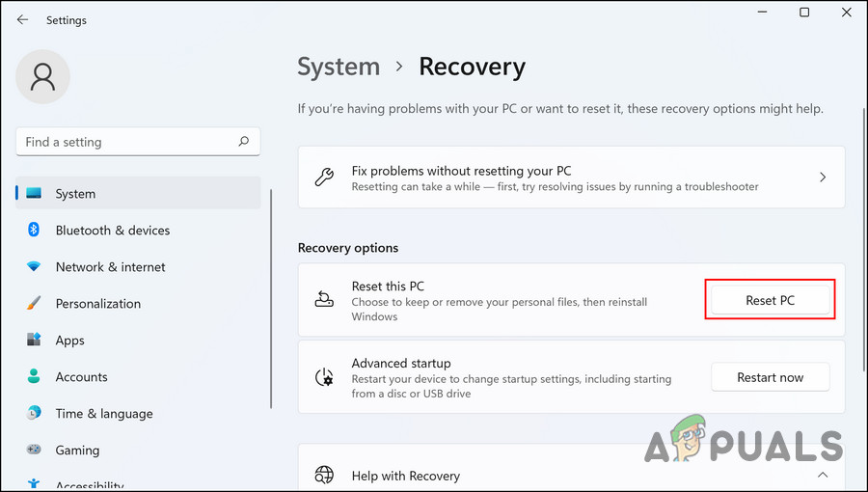Click the wrench troubleshooter icon
The height and width of the screenshot is (492, 868).
click(x=324, y=178)
